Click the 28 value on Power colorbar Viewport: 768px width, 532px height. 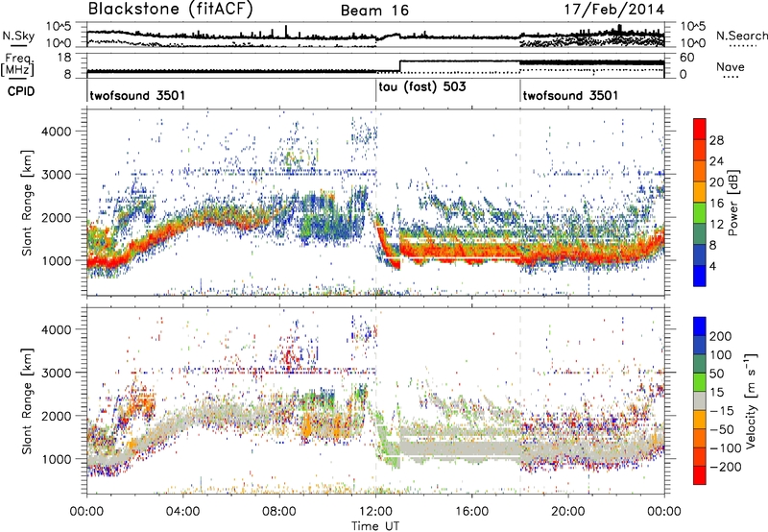coord(716,140)
